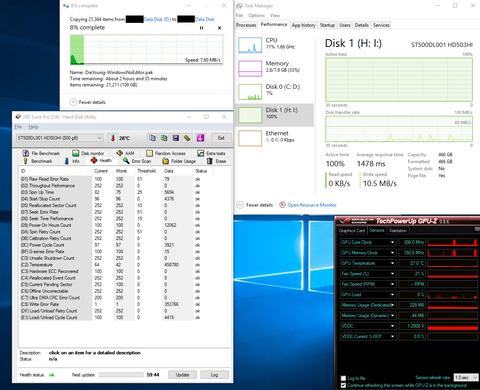Image resolution: width=480 pixels, height=390 pixels.
Task: Open Resource Monitor link
Action: [312, 205]
